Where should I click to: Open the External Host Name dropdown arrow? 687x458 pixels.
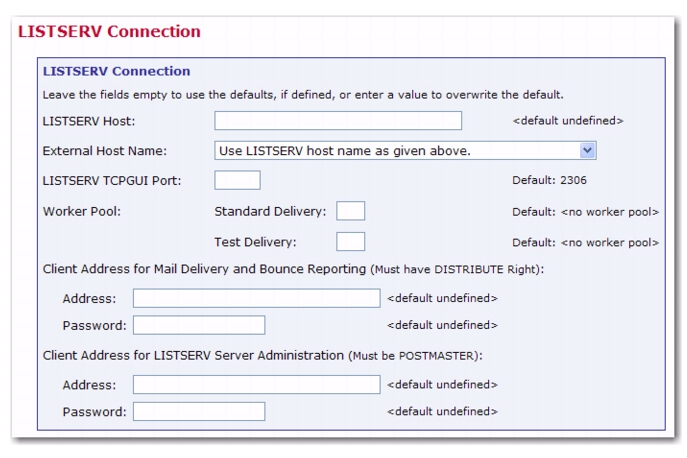pyautogui.click(x=587, y=150)
